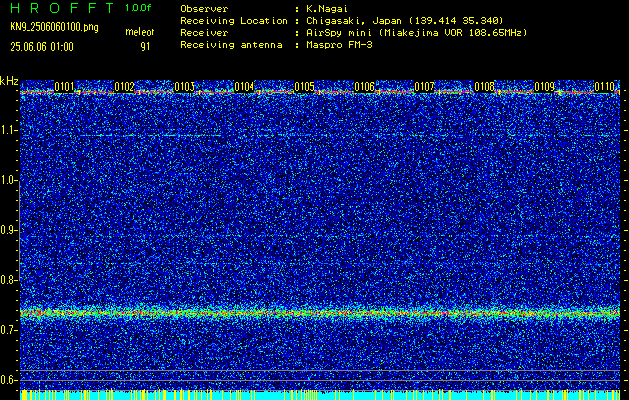Click the Receiving antenna label
This screenshot has width=629, height=400.
point(231,45)
